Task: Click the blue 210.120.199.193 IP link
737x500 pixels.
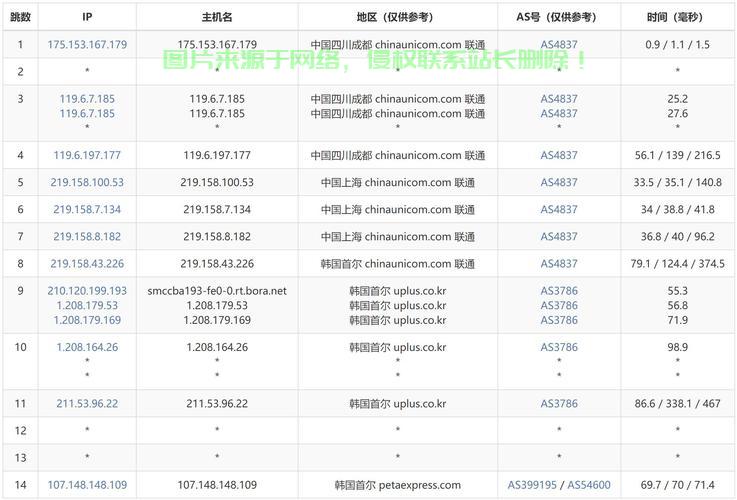Action: [x=87, y=291]
